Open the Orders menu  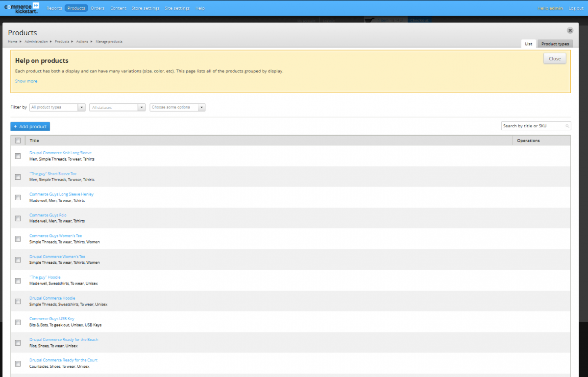click(x=98, y=8)
